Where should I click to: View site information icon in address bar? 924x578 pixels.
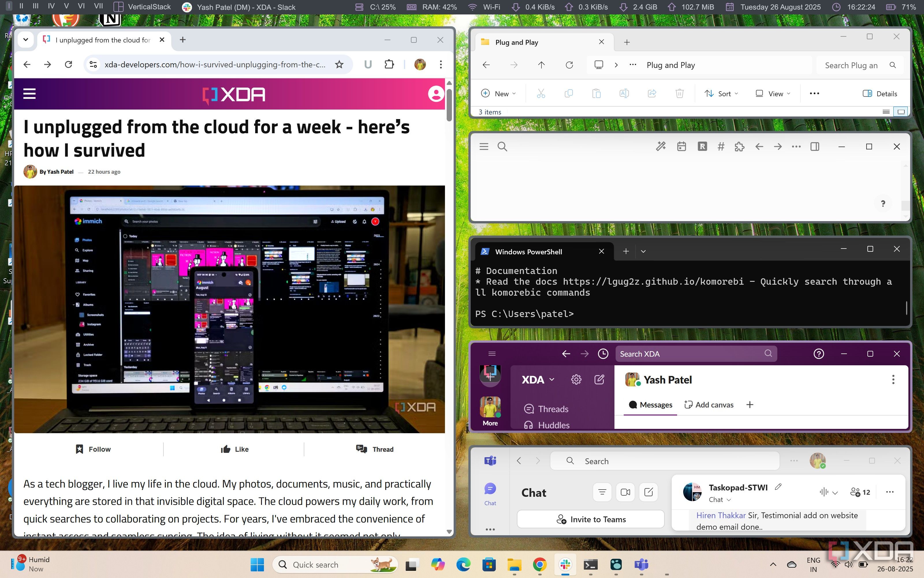[x=93, y=65]
